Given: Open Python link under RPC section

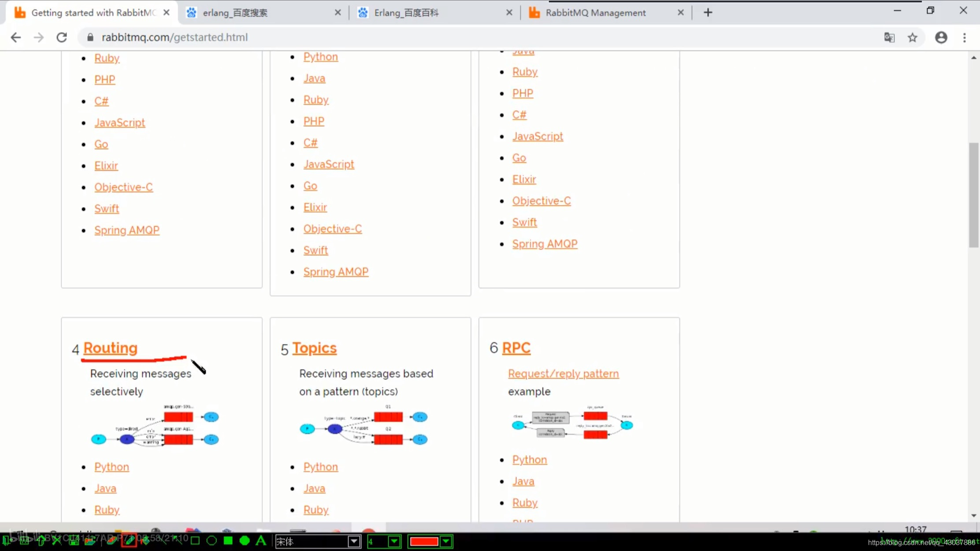Looking at the screenshot, I should tap(529, 460).
